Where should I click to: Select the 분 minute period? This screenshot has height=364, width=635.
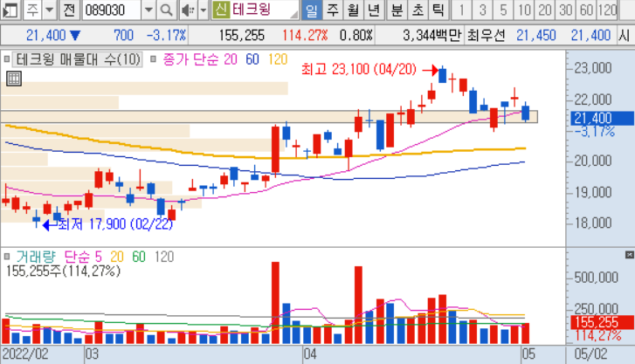(x=397, y=10)
